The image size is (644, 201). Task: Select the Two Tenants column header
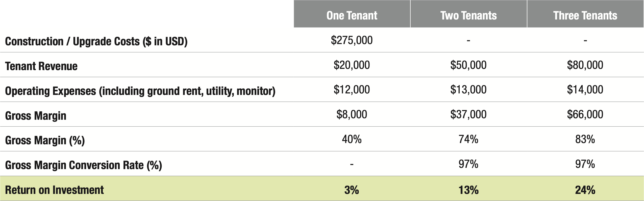[468, 15]
